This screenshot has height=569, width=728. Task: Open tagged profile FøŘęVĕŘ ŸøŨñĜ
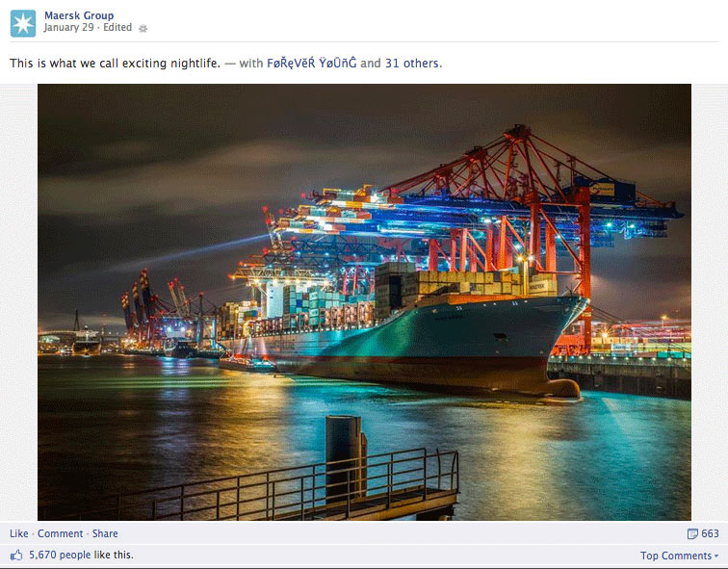tap(312, 64)
